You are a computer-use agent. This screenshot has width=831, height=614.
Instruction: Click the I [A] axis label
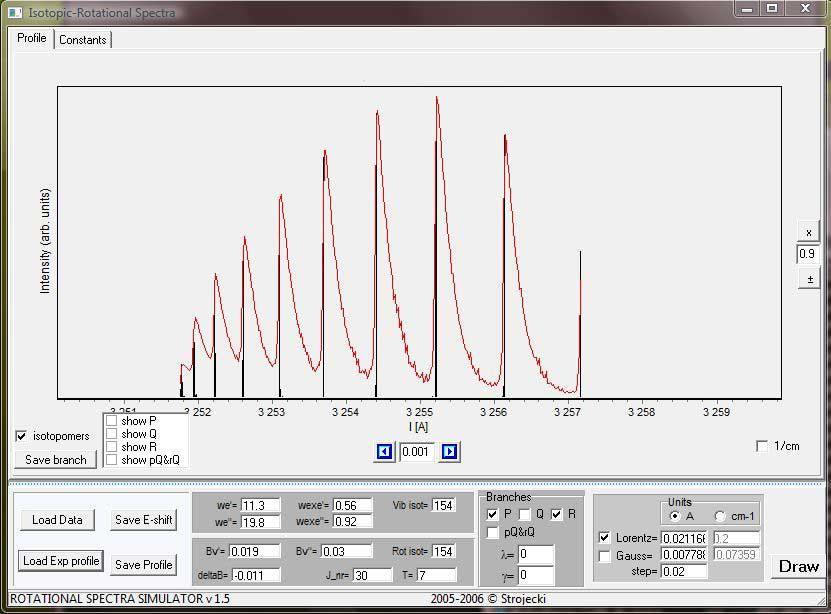pyautogui.click(x=419, y=426)
